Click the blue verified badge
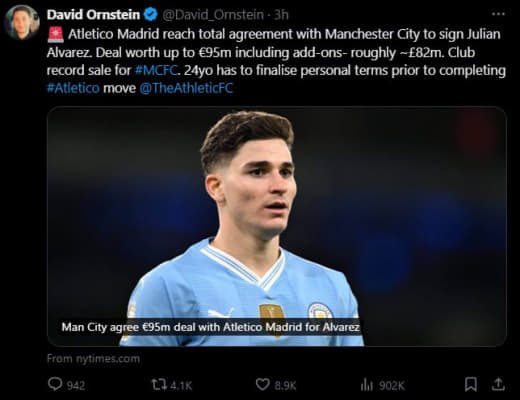 point(151,15)
